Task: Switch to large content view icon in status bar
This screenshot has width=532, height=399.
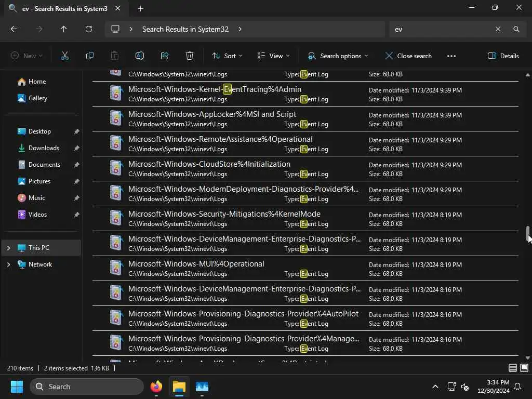Action: [x=524, y=368]
